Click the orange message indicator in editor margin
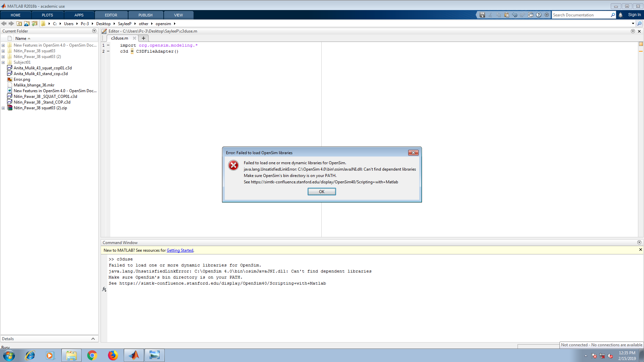Viewport: 644px width, 362px height. [641, 51]
